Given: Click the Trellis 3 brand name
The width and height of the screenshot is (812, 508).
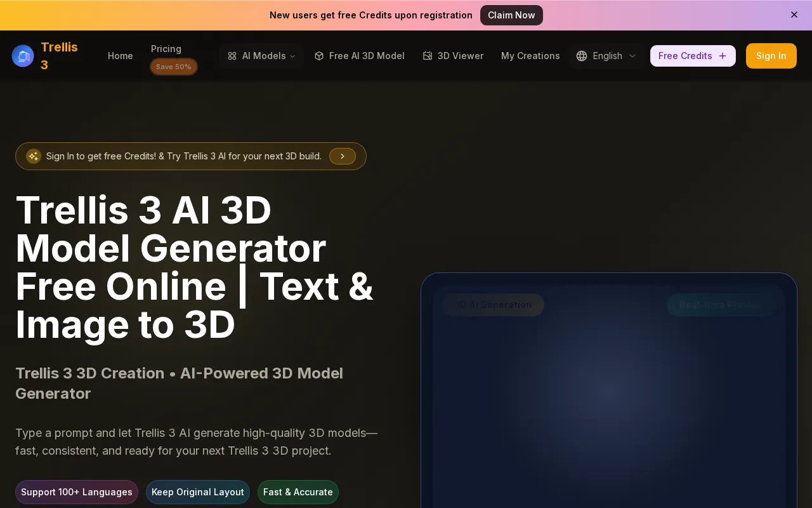Looking at the screenshot, I should [x=59, y=56].
